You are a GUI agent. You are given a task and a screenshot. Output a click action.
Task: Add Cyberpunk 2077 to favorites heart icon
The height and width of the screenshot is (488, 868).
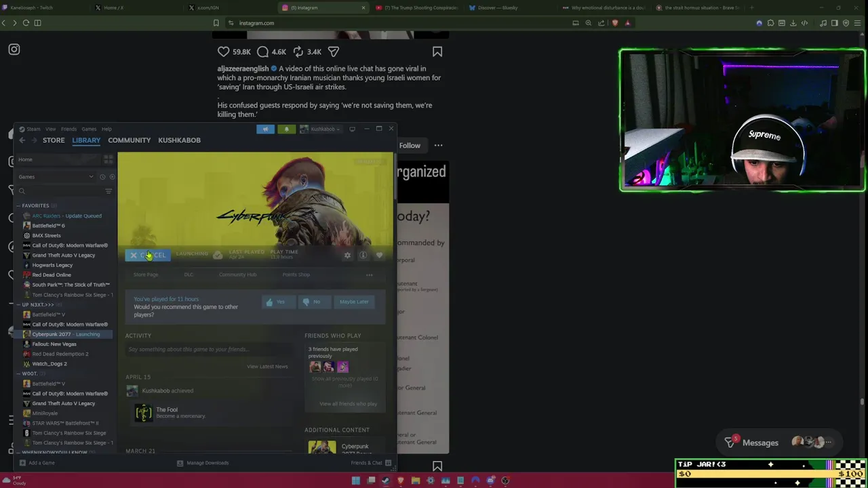coord(379,256)
